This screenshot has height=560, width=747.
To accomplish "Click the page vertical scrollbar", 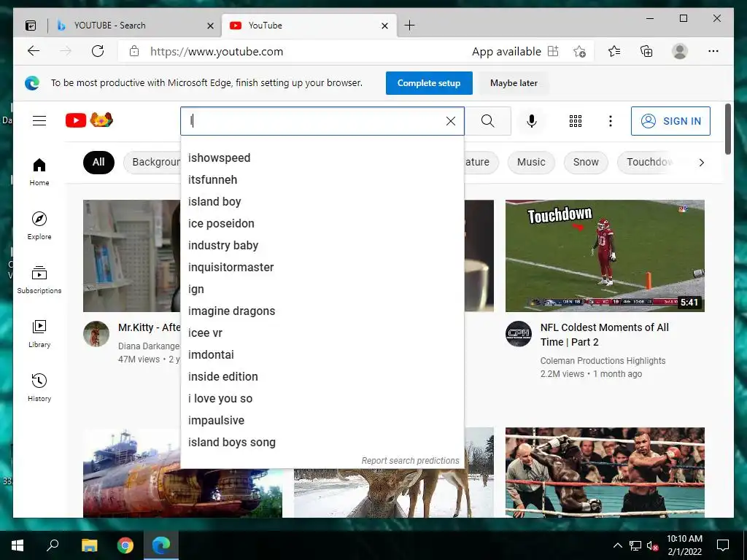I will coord(728,128).
